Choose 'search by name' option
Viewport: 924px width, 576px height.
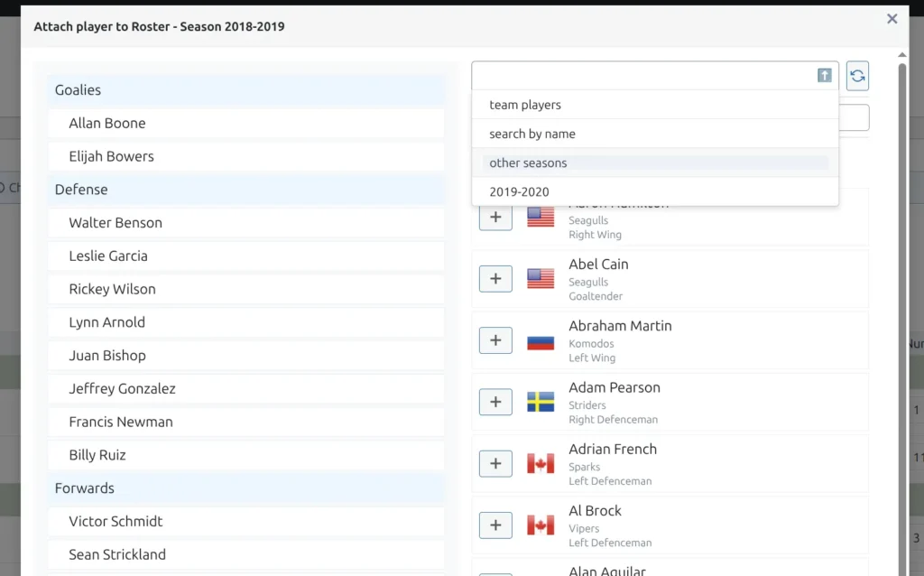655,134
